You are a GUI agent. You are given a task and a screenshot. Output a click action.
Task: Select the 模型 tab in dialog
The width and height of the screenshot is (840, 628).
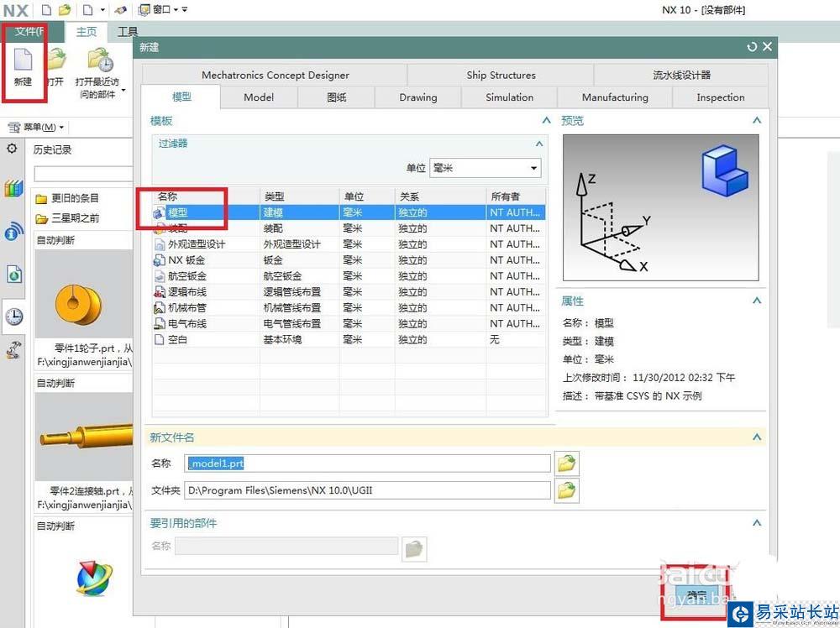(x=181, y=97)
